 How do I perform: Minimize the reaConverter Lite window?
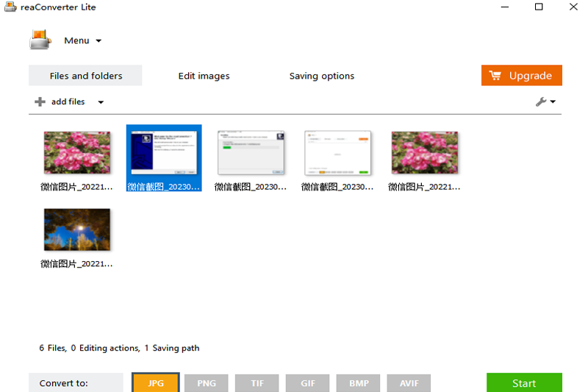click(505, 7)
